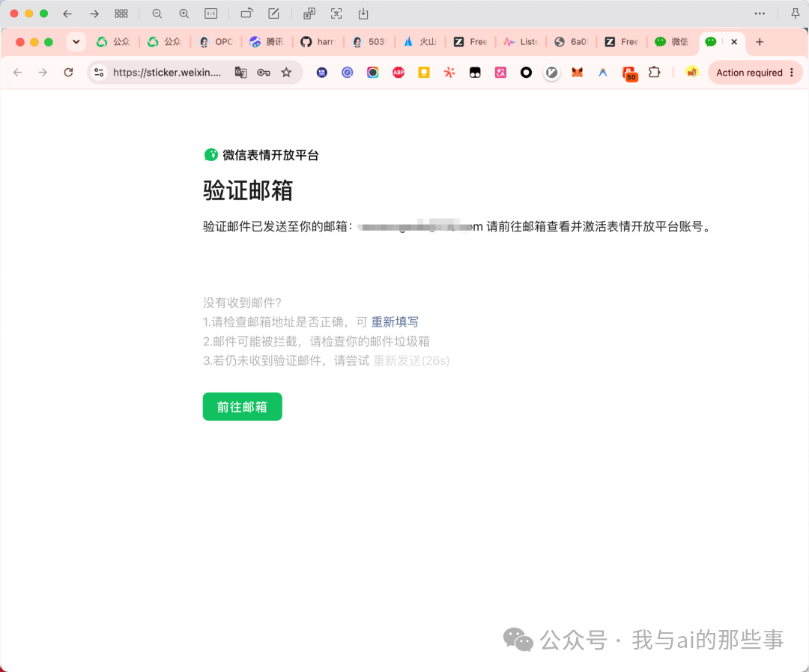Click the gray circular slash extension icon
This screenshot has height=672, width=809.
(551, 72)
